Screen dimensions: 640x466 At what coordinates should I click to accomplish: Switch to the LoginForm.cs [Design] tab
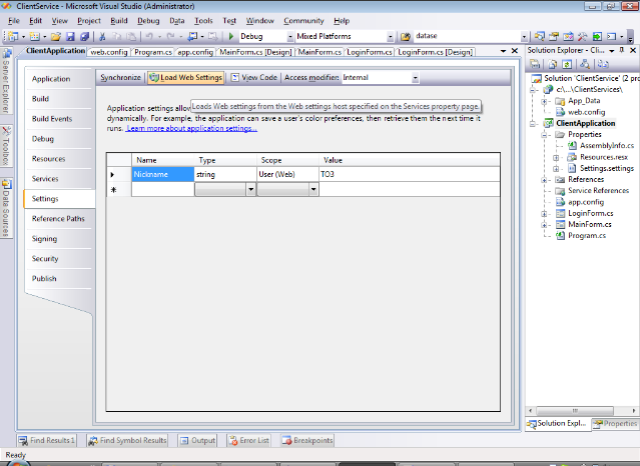[x=435, y=52]
